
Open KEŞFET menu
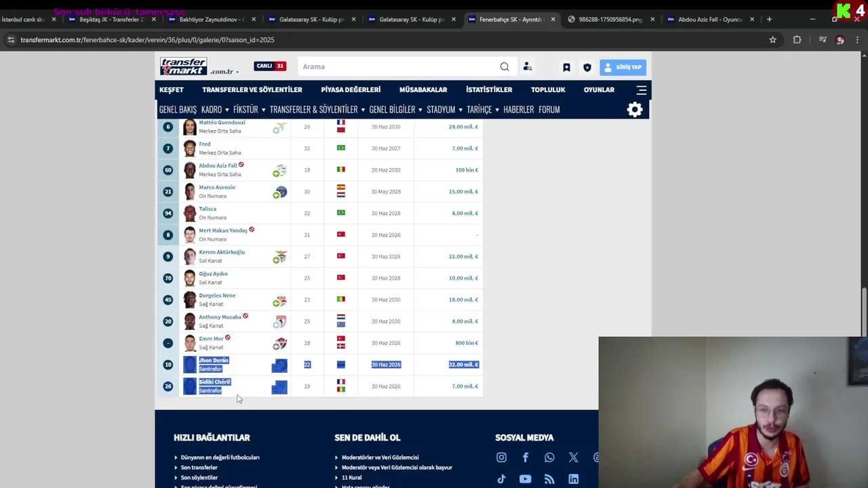pos(172,89)
